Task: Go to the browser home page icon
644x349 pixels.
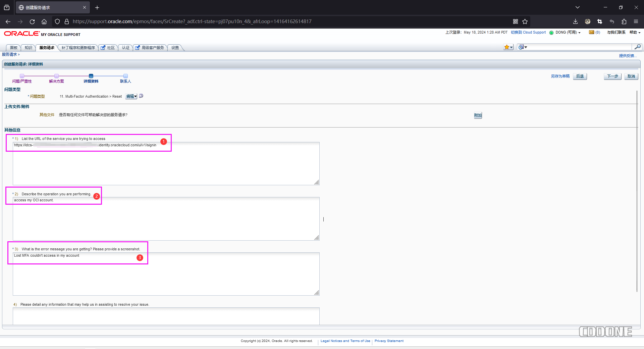Action: [x=44, y=21]
